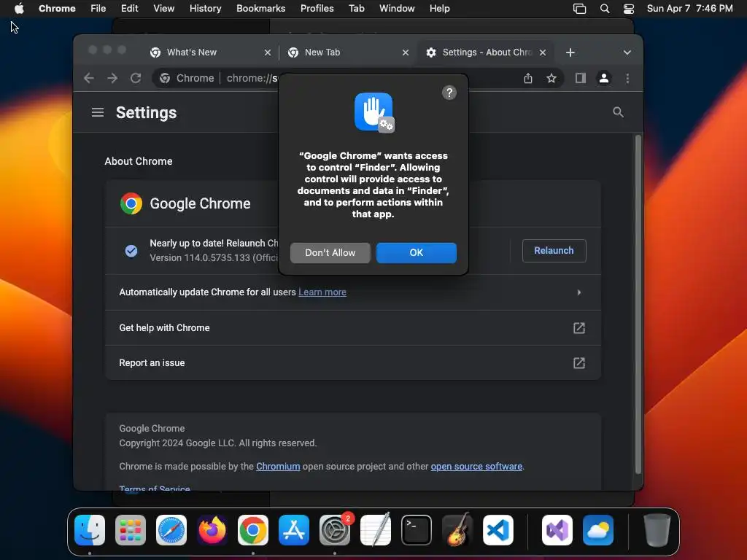
Task: Open the Learn more link about auto-updates
Action: tap(322, 292)
